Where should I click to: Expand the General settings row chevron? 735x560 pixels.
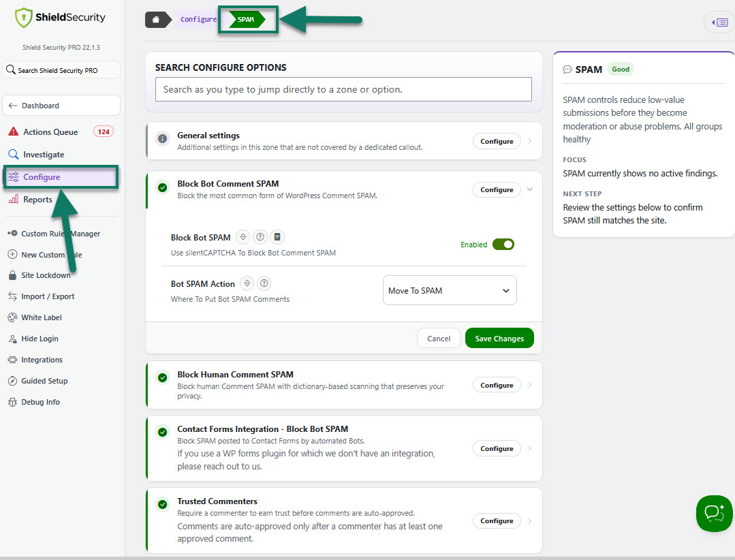pyautogui.click(x=530, y=141)
